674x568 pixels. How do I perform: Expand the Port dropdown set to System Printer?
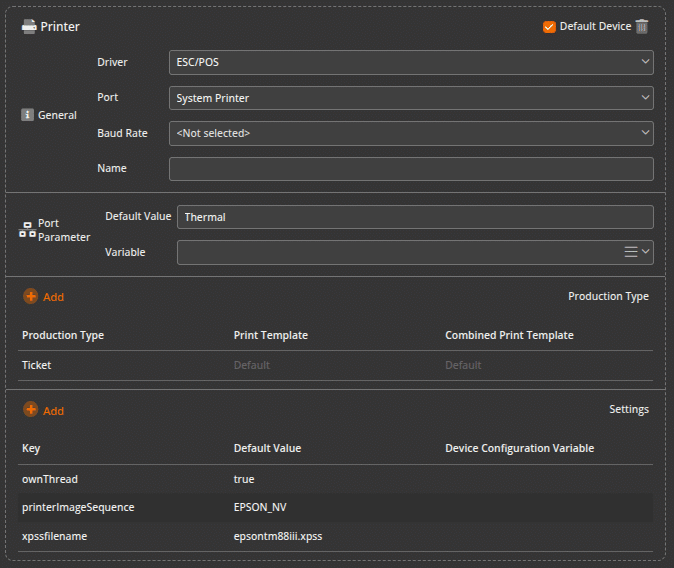click(x=411, y=98)
